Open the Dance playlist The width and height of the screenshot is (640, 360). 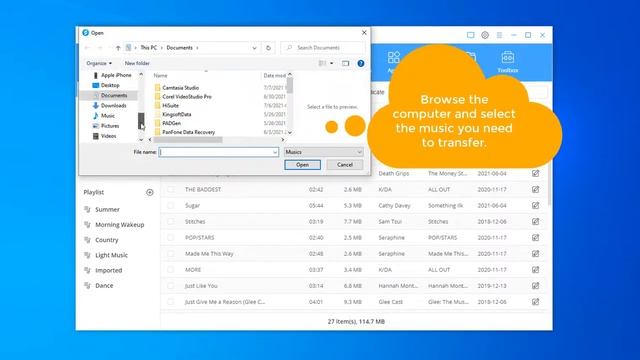(104, 286)
